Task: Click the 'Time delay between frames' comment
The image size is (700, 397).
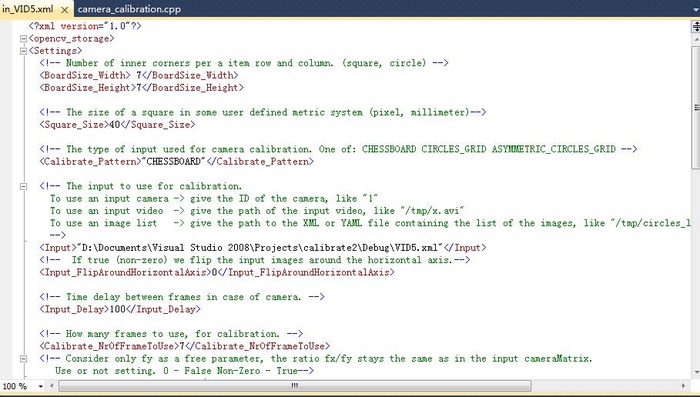Action: tap(182, 297)
